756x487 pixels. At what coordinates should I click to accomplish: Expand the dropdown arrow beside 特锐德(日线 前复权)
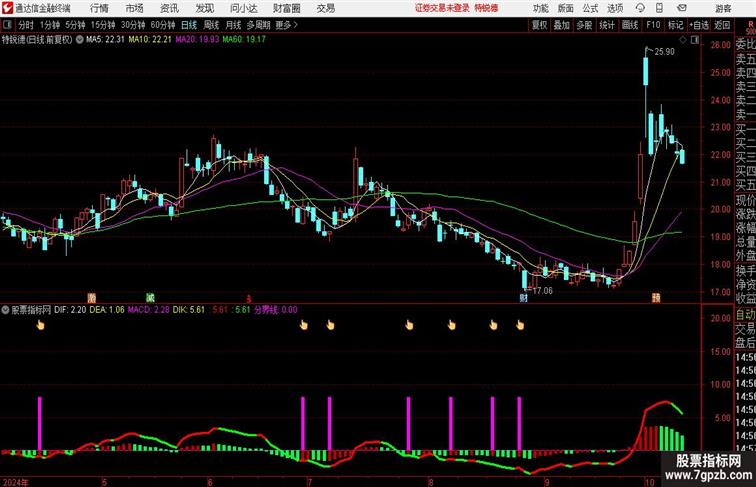(x=80, y=40)
